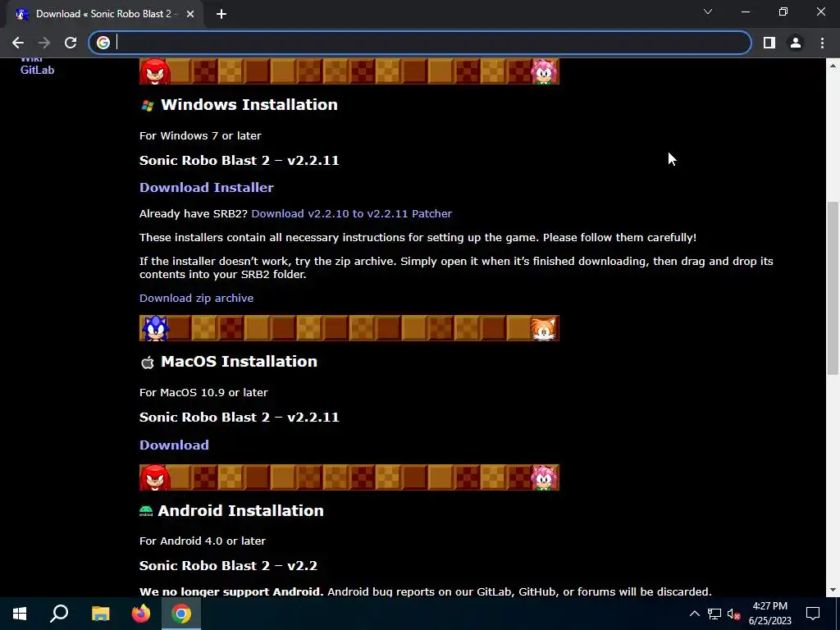Click the Windows logo beside Windows Installation
Screen dimensions: 840x630
(148, 106)
